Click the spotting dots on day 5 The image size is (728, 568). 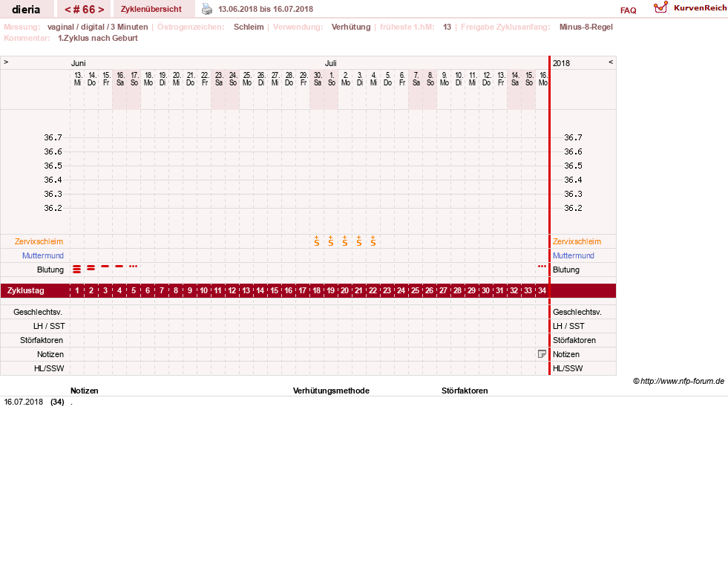(x=134, y=266)
